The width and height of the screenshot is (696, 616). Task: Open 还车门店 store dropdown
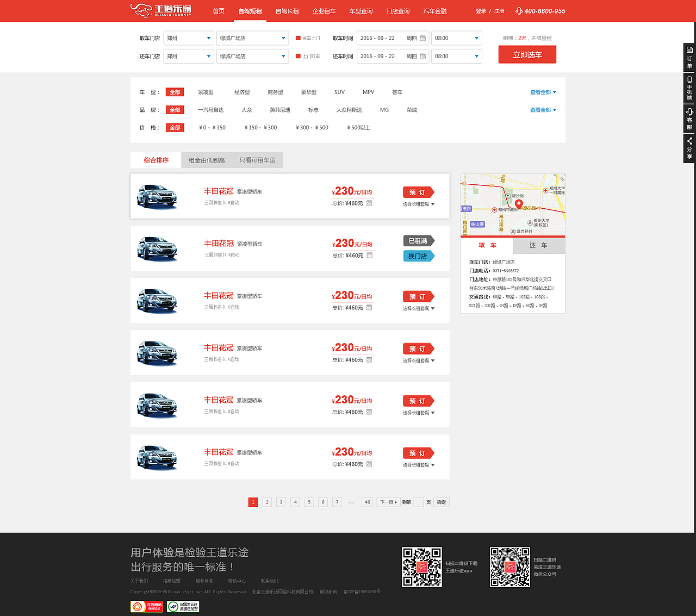point(252,56)
